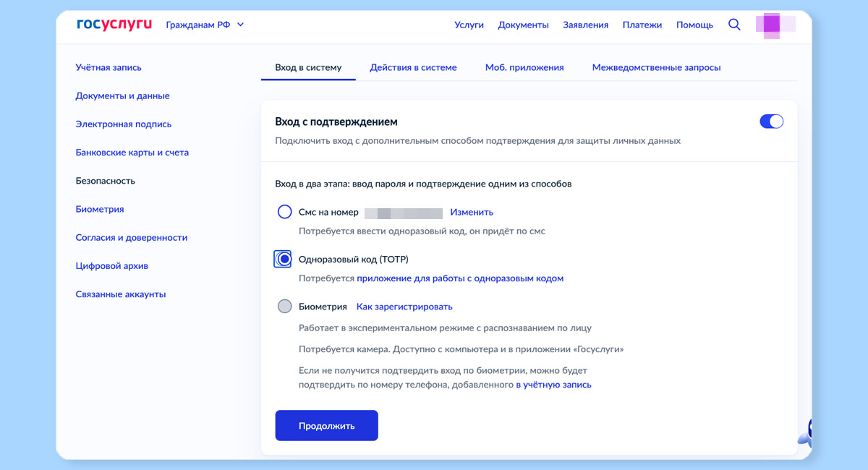Viewport: 868px width, 470px height.
Task: Click the Вход в два этапа description text
Action: click(423, 184)
